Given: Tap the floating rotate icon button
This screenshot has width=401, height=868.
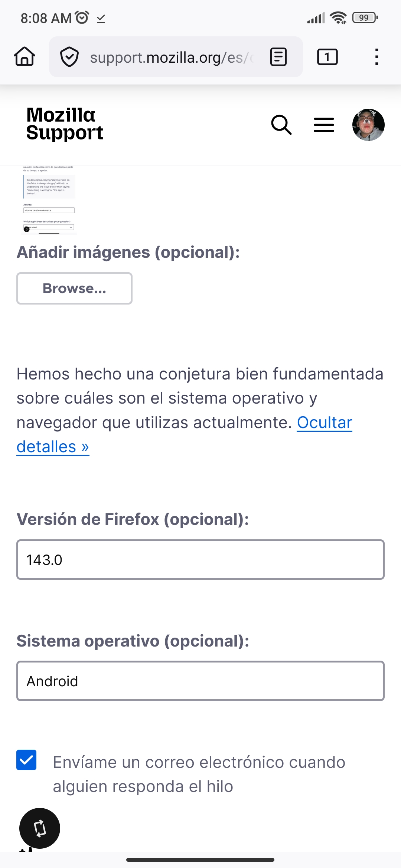Looking at the screenshot, I should [40, 828].
